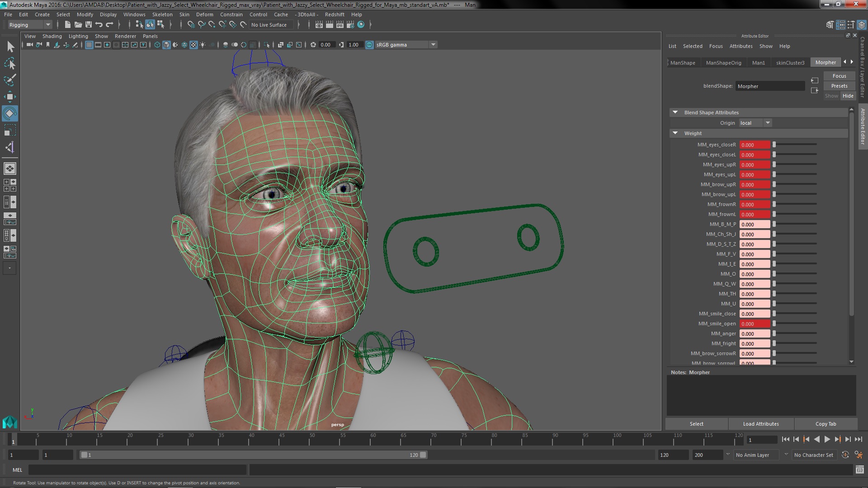The width and height of the screenshot is (868, 488).
Task: Enable Snap to grids icon
Action: coord(191,25)
